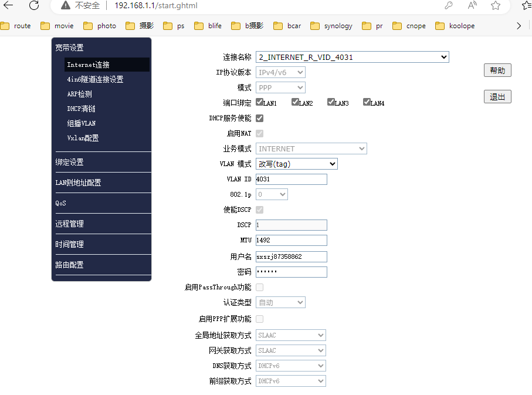
Task: Click the 退出 logout button
Action: (x=497, y=97)
